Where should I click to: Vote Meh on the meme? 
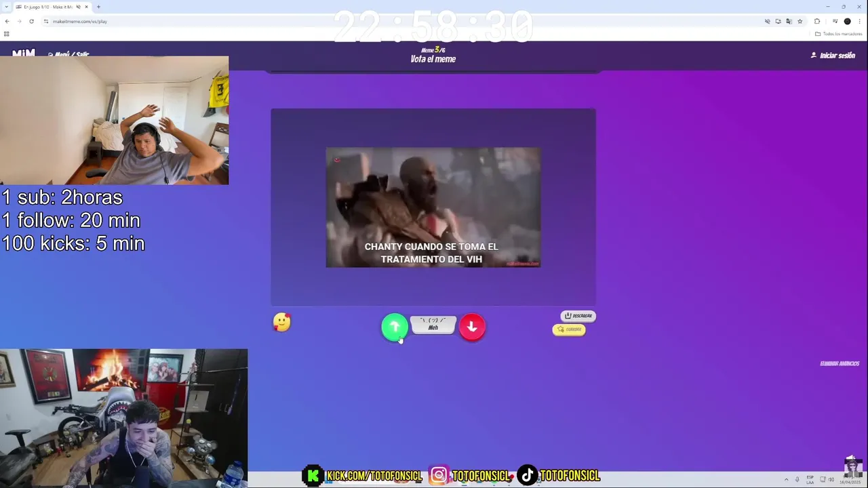[x=433, y=325]
